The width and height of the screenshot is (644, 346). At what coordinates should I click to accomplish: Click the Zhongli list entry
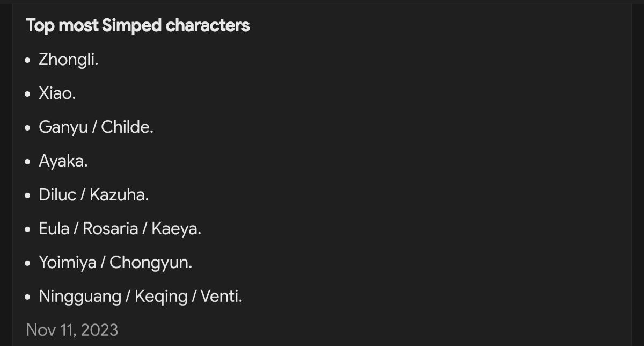[x=68, y=60]
